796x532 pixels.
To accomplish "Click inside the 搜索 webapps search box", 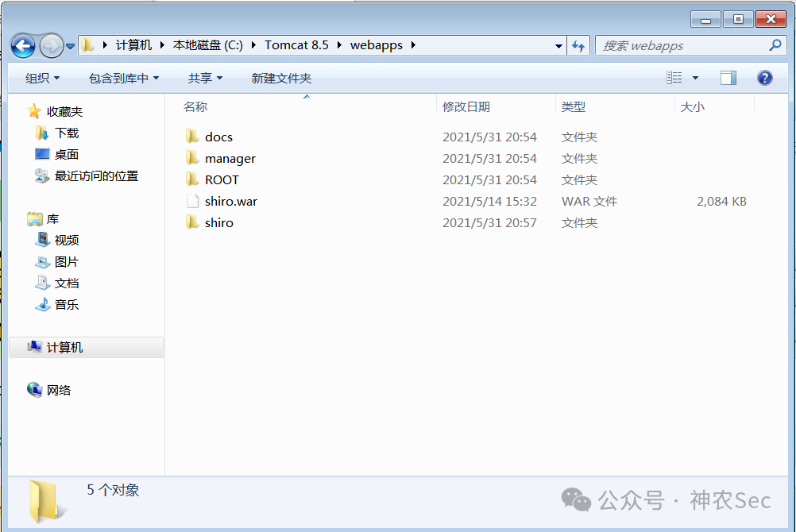I will [683, 45].
